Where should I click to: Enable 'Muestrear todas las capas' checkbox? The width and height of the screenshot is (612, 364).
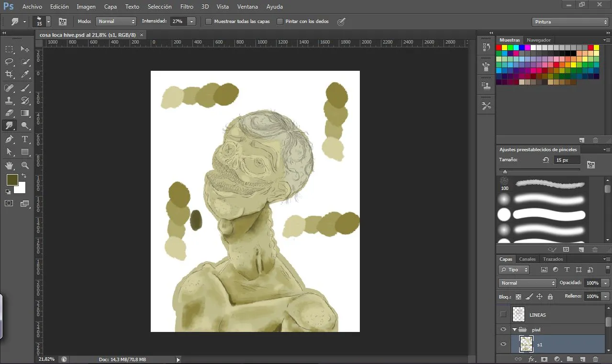(x=209, y=22)
